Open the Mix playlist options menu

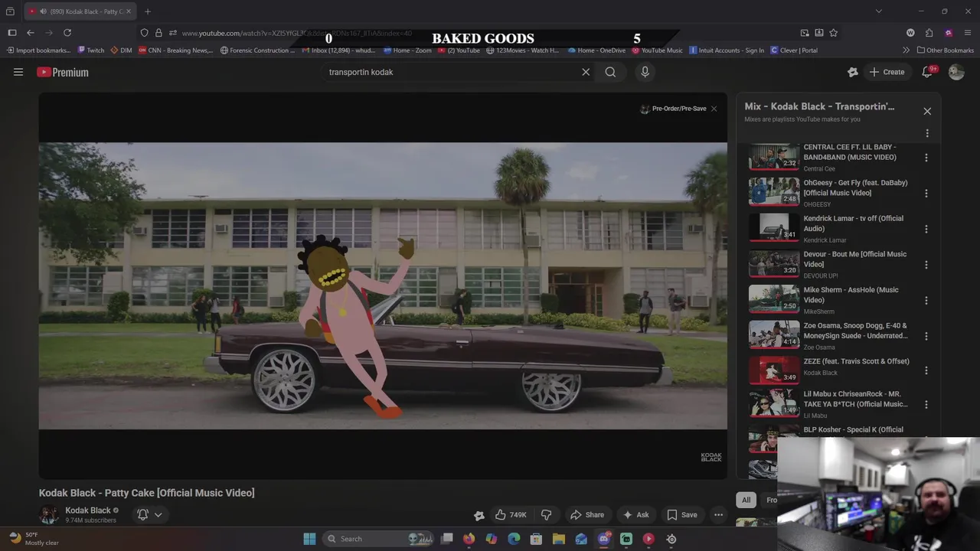927,134
